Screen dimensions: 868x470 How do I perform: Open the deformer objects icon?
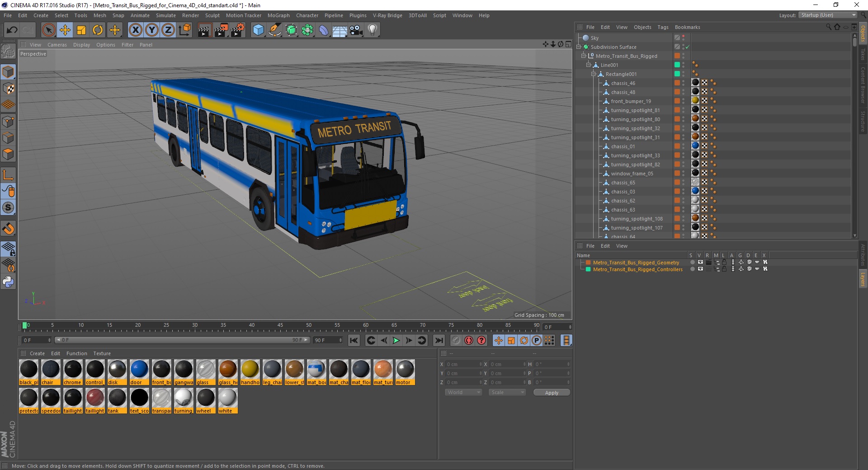[x=324, y=30]
